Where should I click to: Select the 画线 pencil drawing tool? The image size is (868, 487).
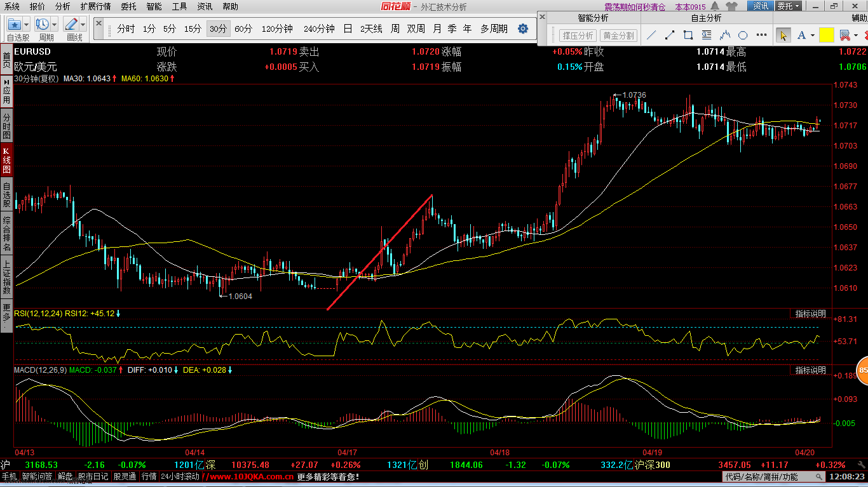coord(71,25)
